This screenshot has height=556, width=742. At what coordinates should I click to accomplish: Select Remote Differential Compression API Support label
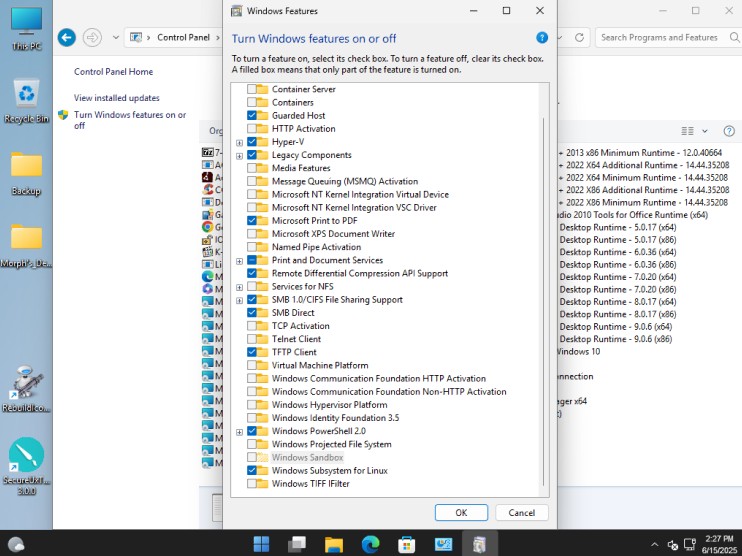360,274
